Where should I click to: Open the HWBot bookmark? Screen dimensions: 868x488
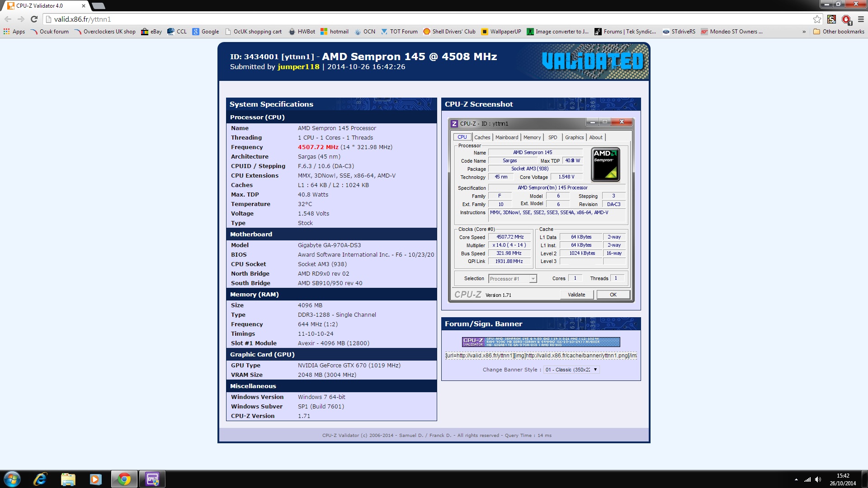tap(302, 32)
